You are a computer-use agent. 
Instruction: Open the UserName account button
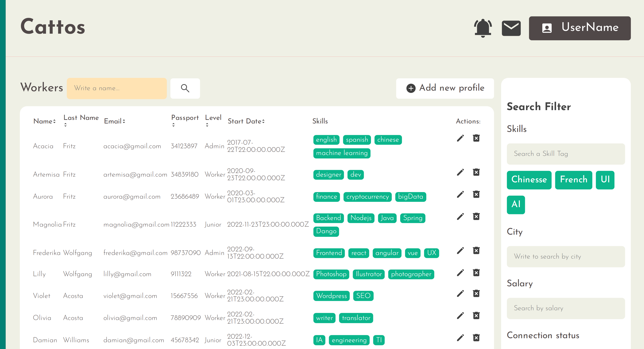coord(580,28)
